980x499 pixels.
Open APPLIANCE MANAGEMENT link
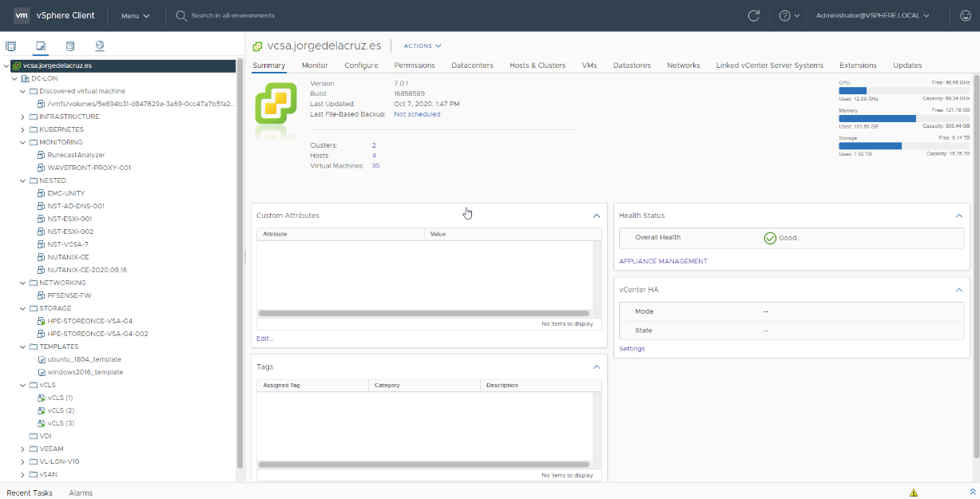(663, 261)
